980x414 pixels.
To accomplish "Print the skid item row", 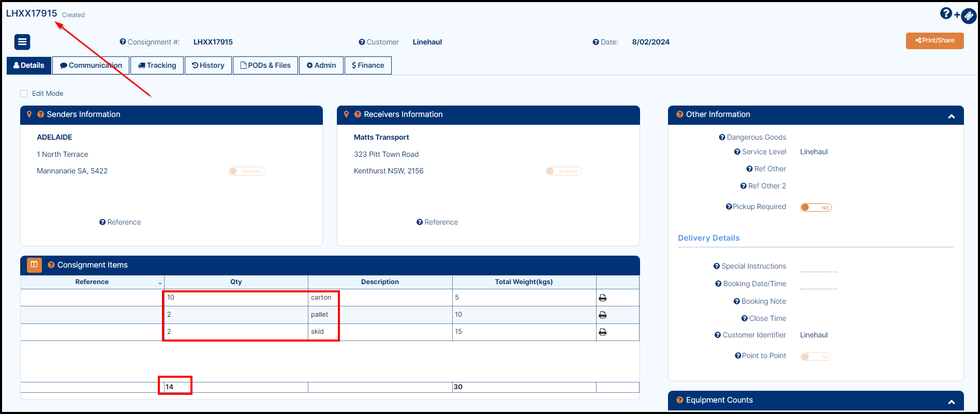I will tap(602, 332).
